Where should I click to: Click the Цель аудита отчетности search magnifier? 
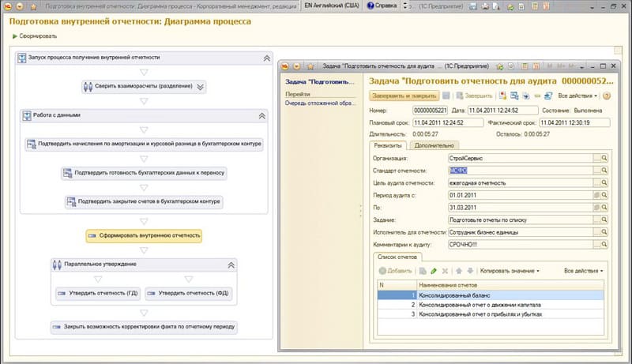(604, 183)
